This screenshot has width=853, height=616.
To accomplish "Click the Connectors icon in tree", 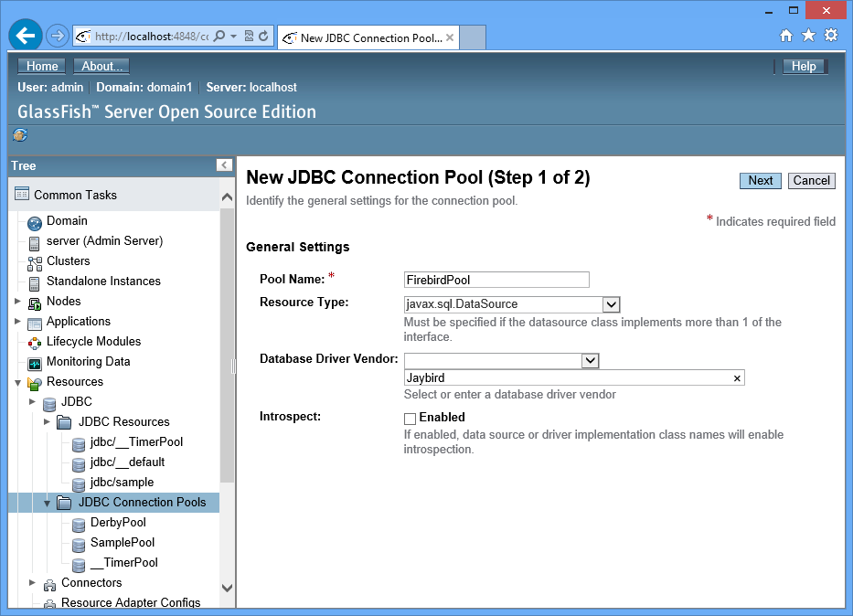I will 49,585.
